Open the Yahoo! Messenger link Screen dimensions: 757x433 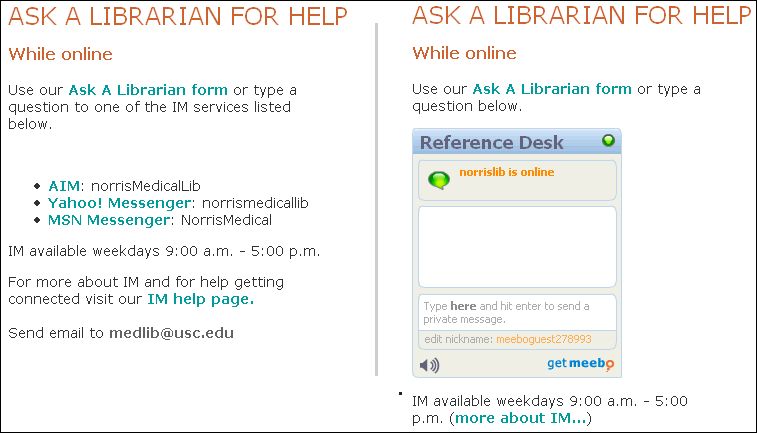120,203
